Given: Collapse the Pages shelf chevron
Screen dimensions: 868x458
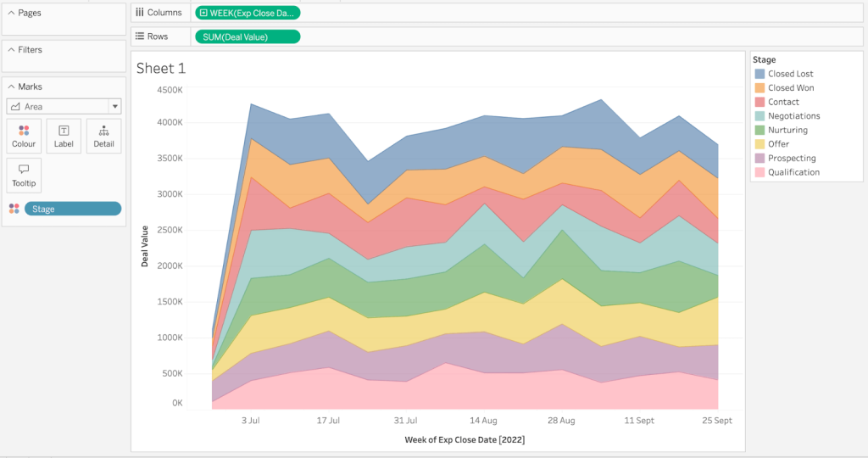Looking at the screenshot, I should pos(11,12).
